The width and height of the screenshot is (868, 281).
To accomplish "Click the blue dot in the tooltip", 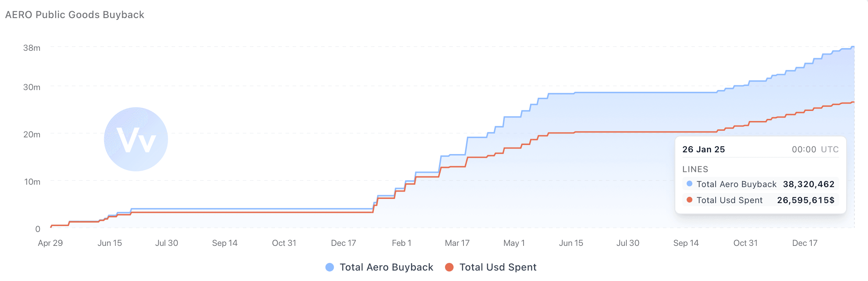I will [690, 184].
